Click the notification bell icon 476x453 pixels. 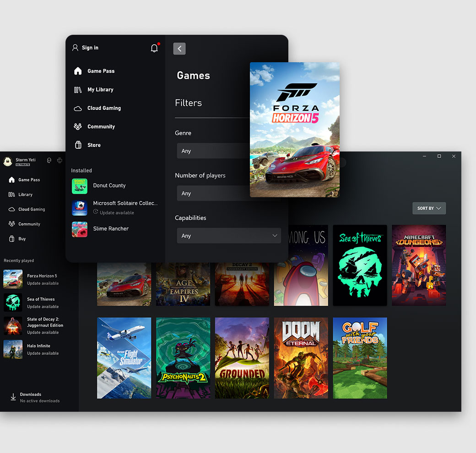(x=154, y=48)
